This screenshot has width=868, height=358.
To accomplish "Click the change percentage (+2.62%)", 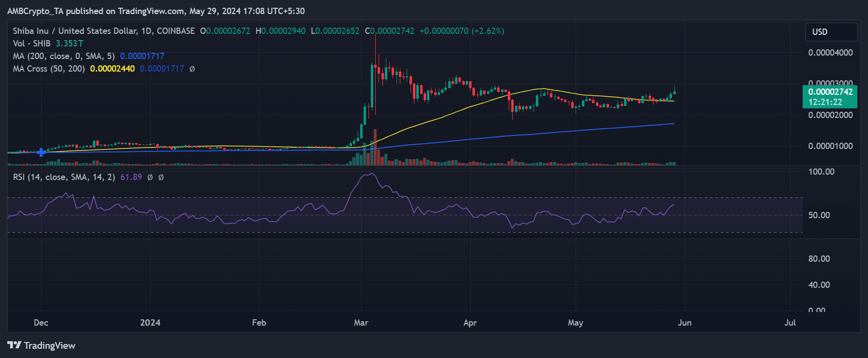I will click(x=488, y=31).
